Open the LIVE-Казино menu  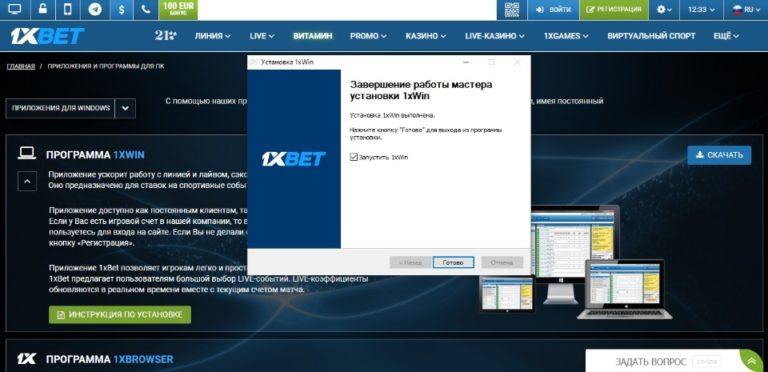pyautogui.click(x=495, y=36)
